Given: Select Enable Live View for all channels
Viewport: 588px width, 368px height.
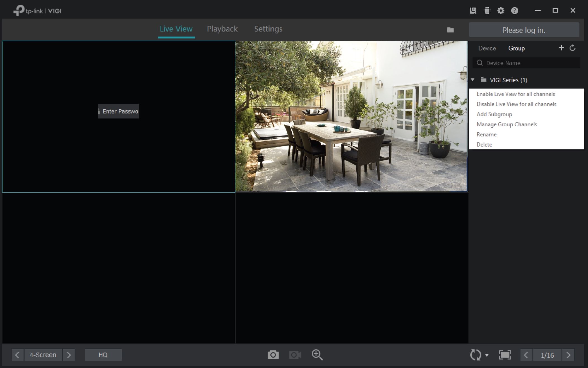Looking at the screenshot, I should [x=515, y=94].
